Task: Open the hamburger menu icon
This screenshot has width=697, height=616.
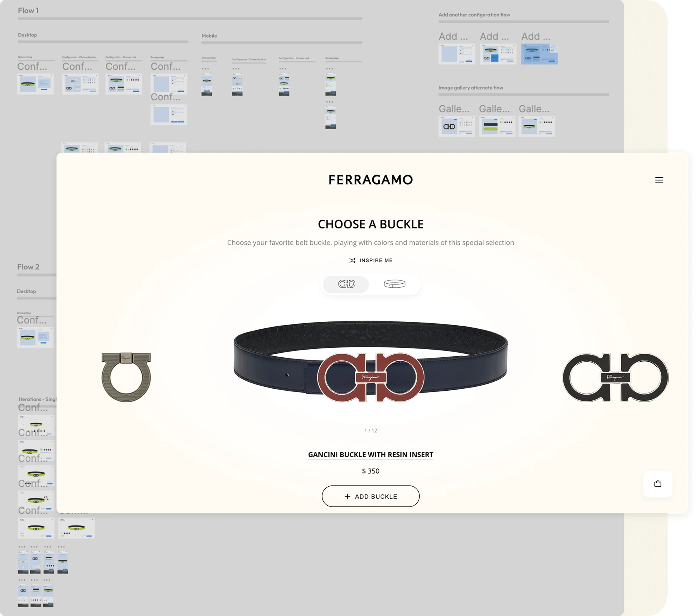Action: coord(659,180)
